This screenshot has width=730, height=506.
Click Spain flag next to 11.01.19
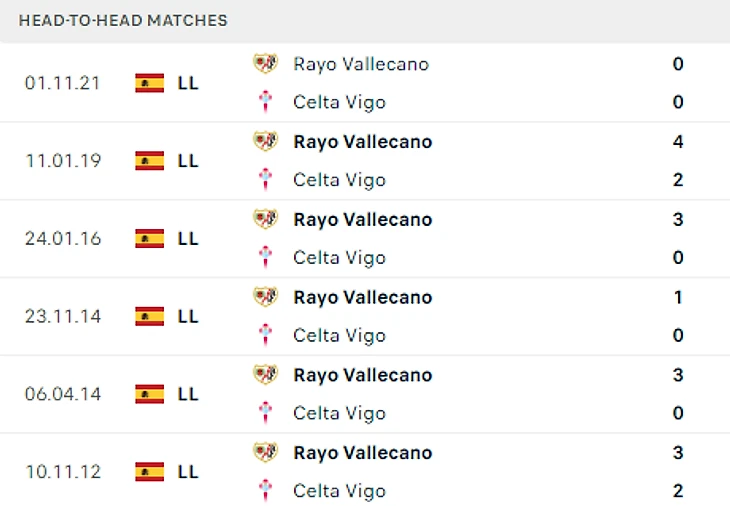[149, 160]
